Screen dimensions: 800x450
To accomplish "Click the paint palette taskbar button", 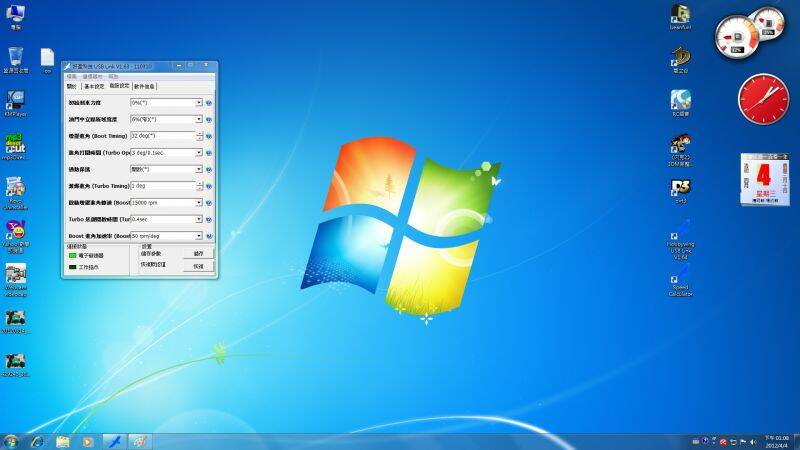I will coord(140,441).
